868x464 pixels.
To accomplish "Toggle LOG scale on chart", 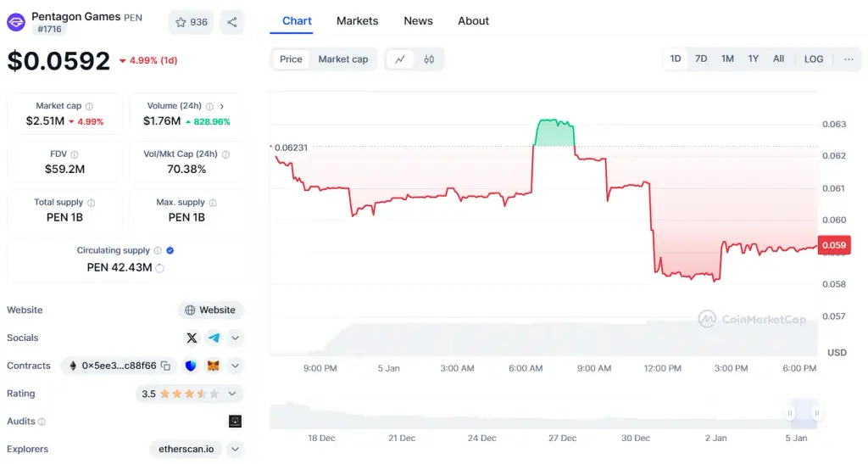I will 814,59.
